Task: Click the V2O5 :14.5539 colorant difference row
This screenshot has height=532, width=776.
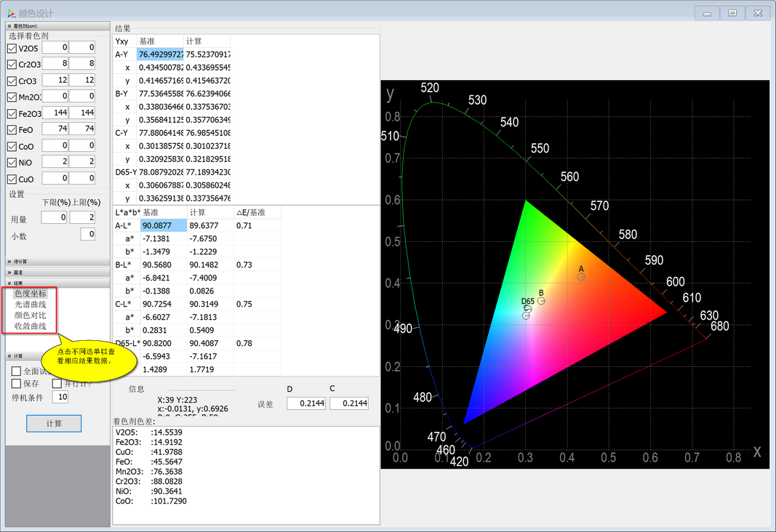Action: [149, 432]
